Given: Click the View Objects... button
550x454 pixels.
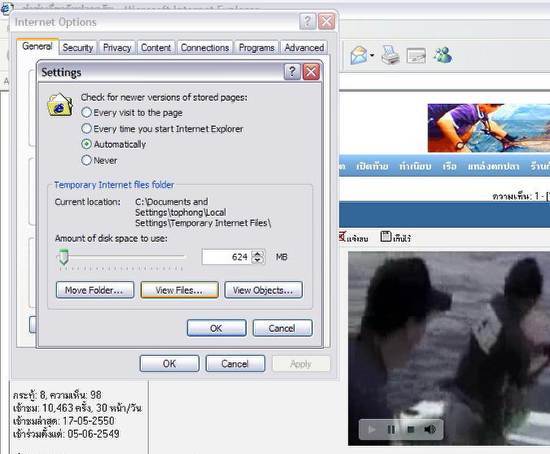Looking at the screenshot, I should point(263,290).
